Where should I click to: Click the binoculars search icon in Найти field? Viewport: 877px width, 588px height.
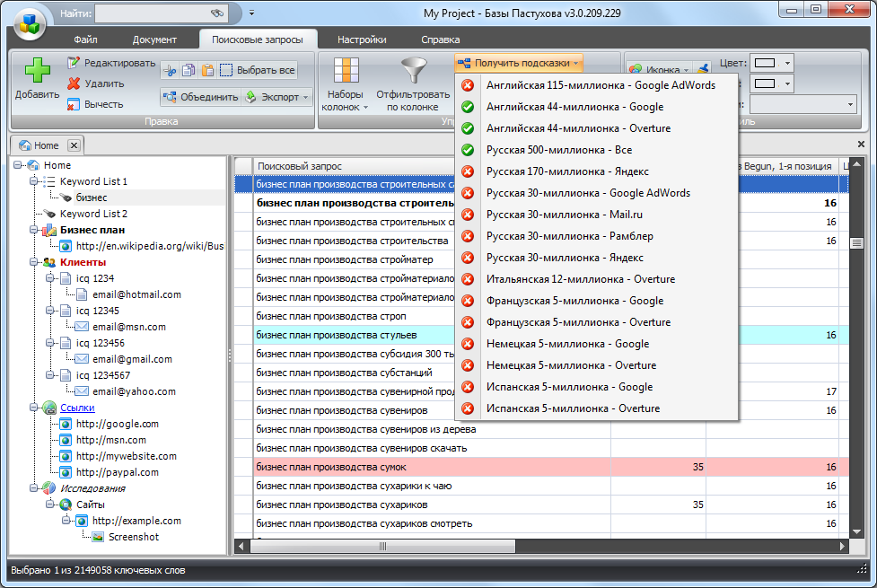coord(216,13)
